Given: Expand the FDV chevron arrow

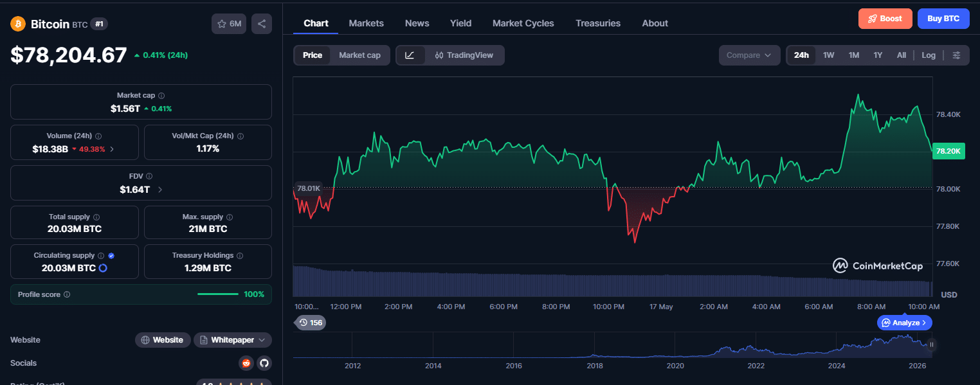Looking at the screenshot, I should (x=159, y=190).
